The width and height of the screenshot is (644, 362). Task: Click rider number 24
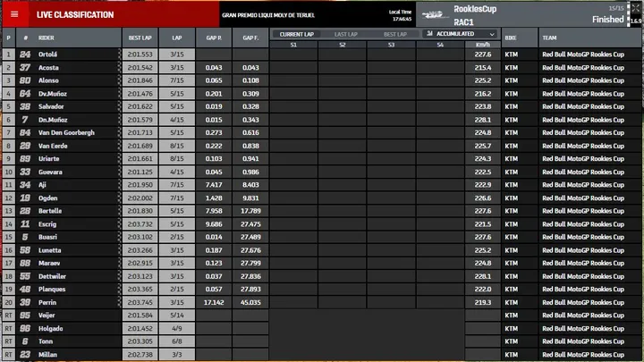(x=25, y=55)
